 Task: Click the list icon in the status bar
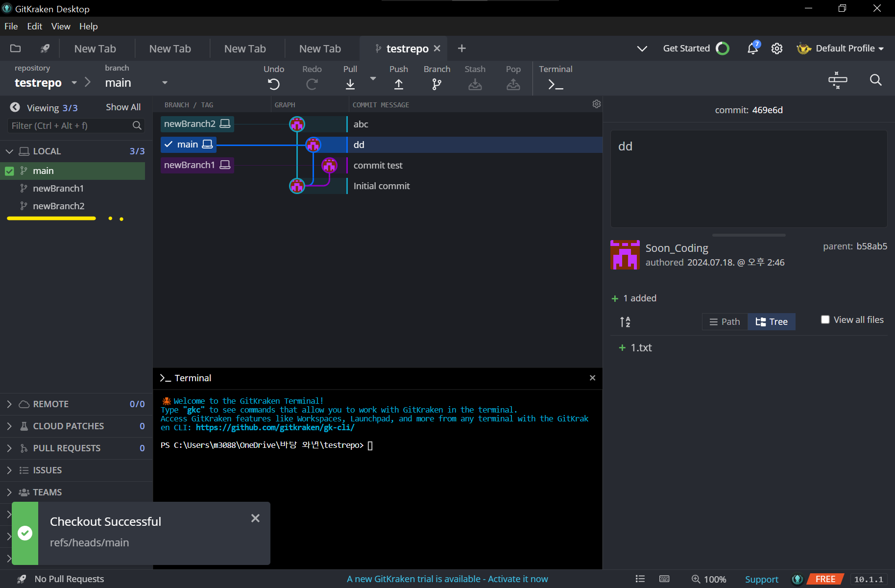coord(640,579)
